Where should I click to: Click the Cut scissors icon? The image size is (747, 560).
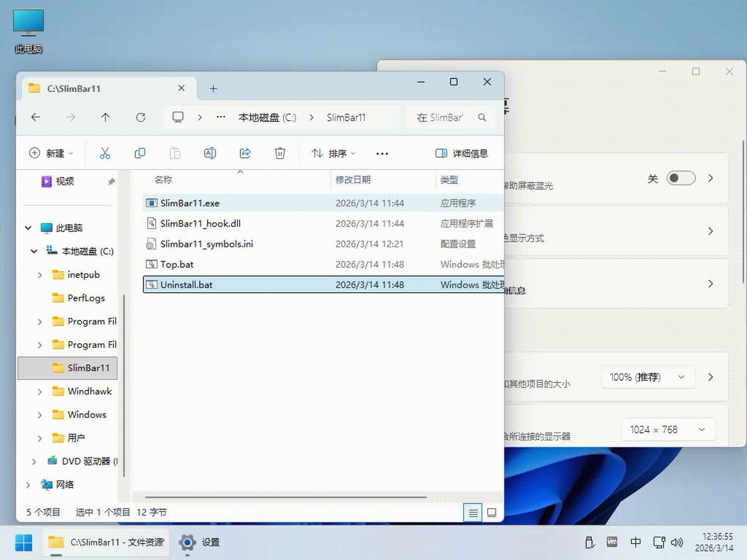105,153
